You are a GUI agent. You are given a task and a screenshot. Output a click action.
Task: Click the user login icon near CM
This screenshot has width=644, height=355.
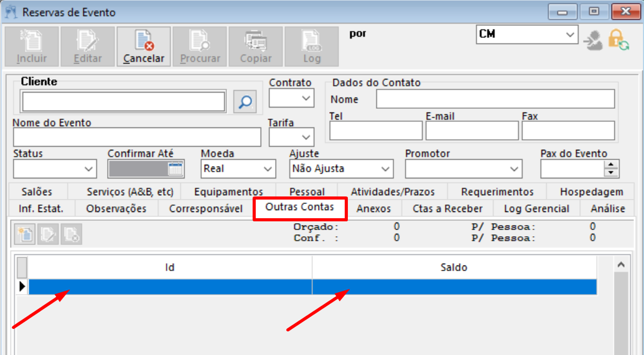[594, 40]
